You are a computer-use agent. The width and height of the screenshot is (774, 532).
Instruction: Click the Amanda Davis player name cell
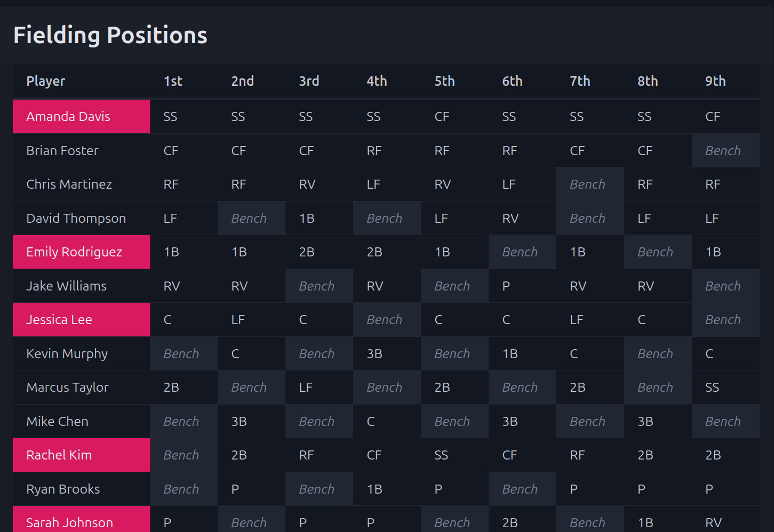pyautogui.click(x=81, y=117)
